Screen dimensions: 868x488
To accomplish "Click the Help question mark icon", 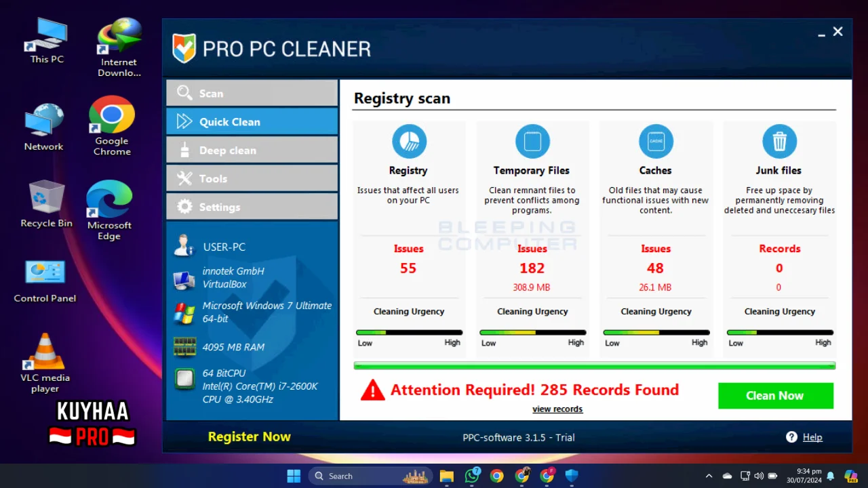I will click(x=791, y=437).
